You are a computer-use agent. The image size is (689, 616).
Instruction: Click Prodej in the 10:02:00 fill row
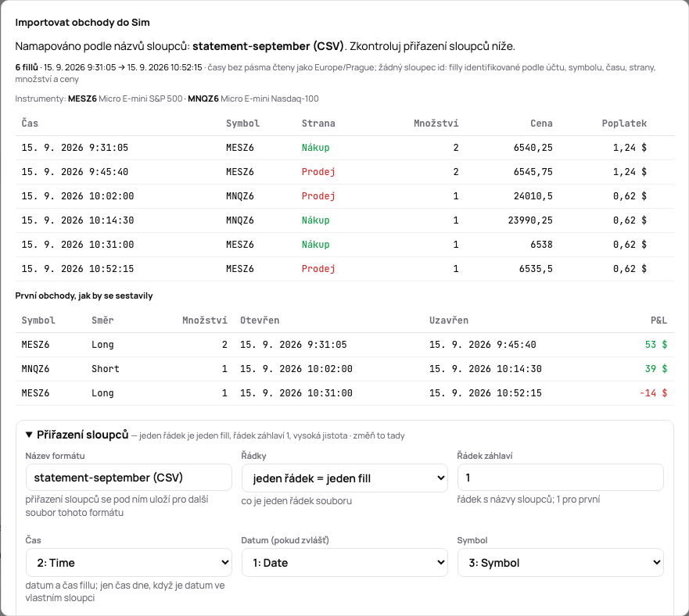tap(318, 196)
